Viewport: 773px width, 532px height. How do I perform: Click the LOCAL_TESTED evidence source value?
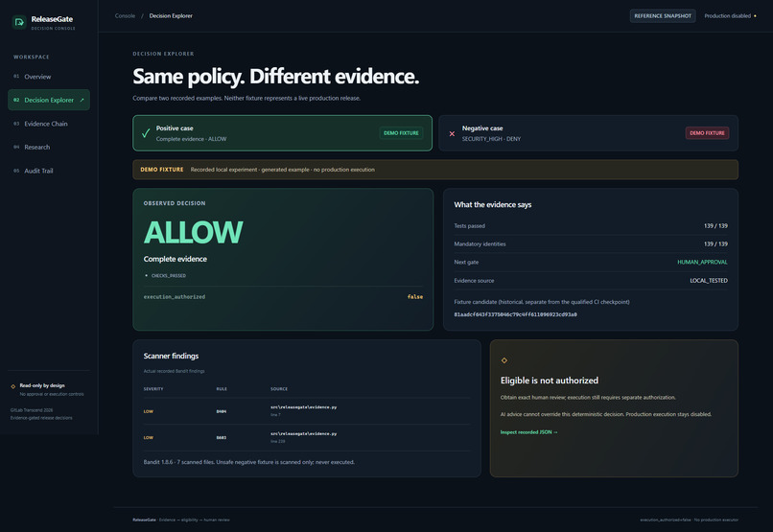pos(709,281)
